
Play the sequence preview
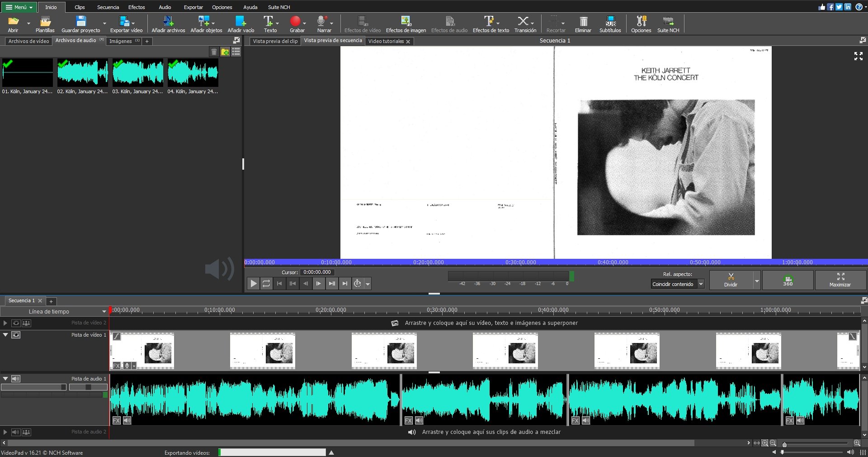point(254,284)
